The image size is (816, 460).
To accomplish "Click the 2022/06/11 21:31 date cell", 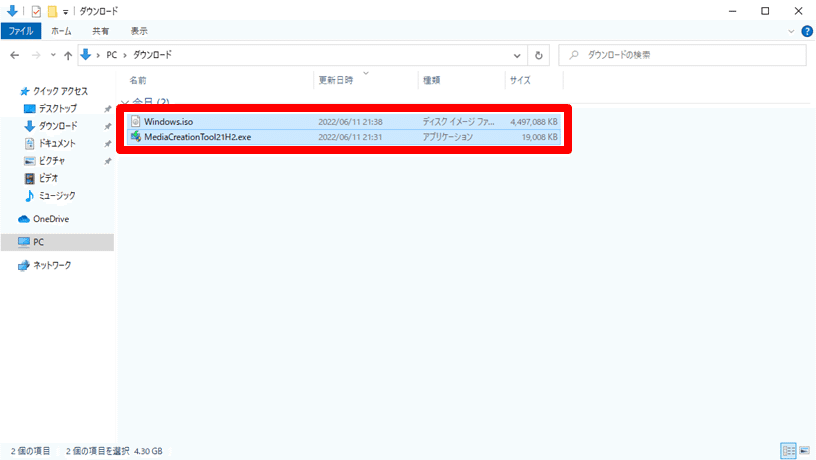I will click(x=350, y=137).
